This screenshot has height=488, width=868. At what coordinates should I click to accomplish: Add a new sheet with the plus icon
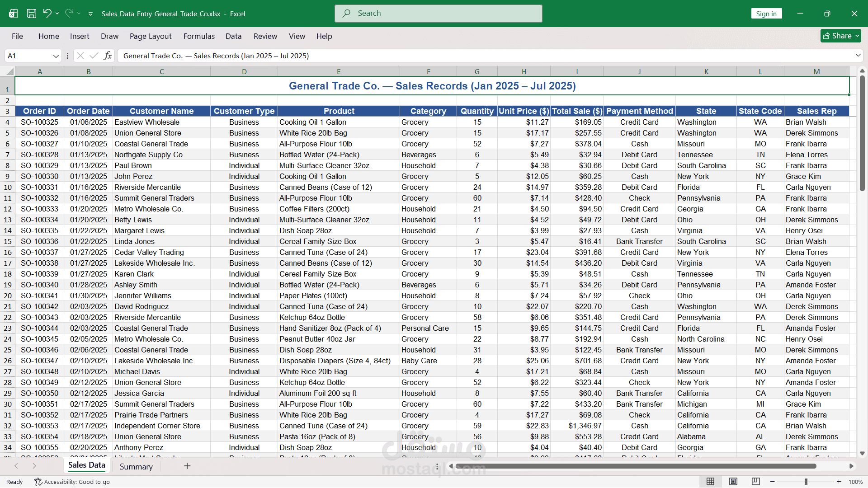coord(187,466)
